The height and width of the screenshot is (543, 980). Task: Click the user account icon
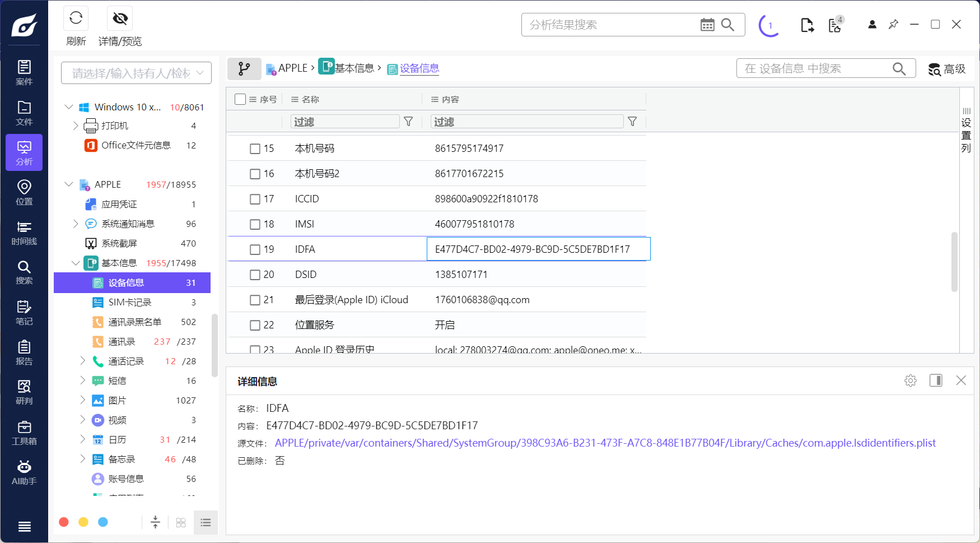[872, 25]
